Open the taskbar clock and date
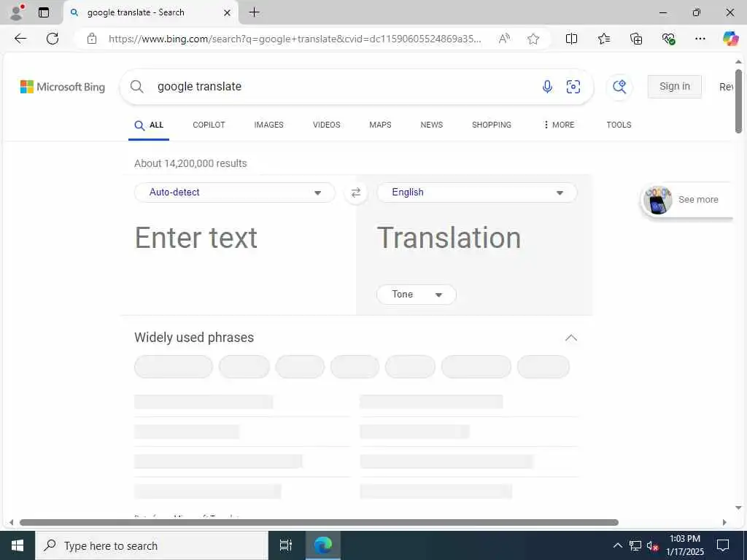Screen dimensions: 747x560 [x=684, y=545]
